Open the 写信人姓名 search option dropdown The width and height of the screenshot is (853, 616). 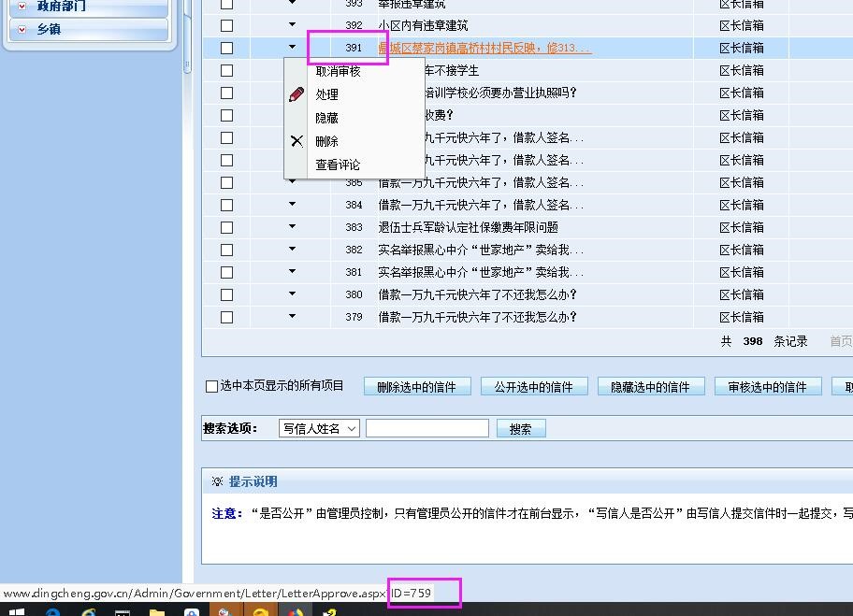[319, 428]
